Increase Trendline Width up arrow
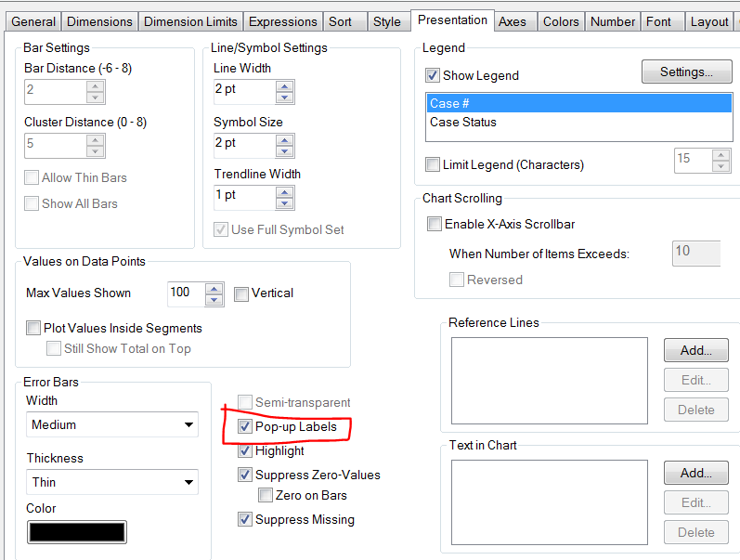The image size is (740, 560). 284,190
